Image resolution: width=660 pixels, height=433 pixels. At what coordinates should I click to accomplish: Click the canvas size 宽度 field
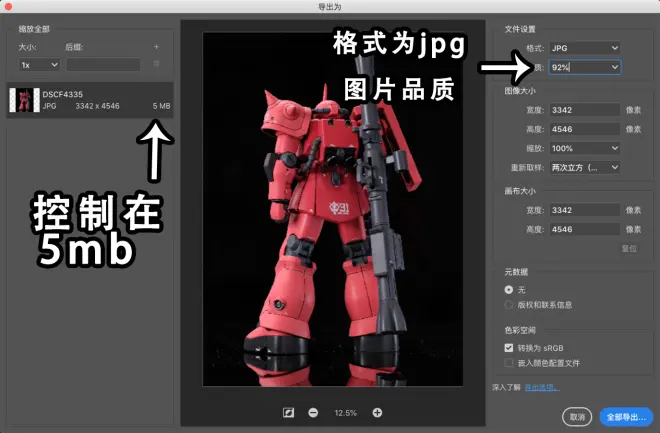pyautogui.click(x=585, y=210)
